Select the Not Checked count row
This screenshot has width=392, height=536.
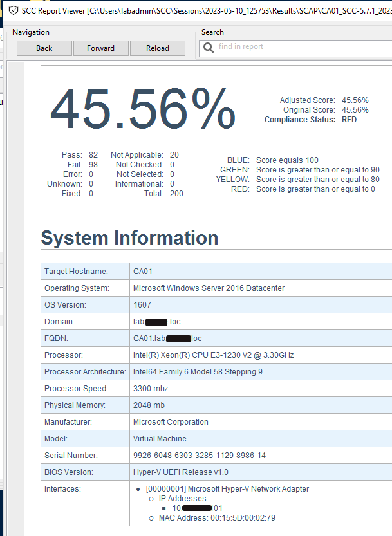(x=145, y=165)
